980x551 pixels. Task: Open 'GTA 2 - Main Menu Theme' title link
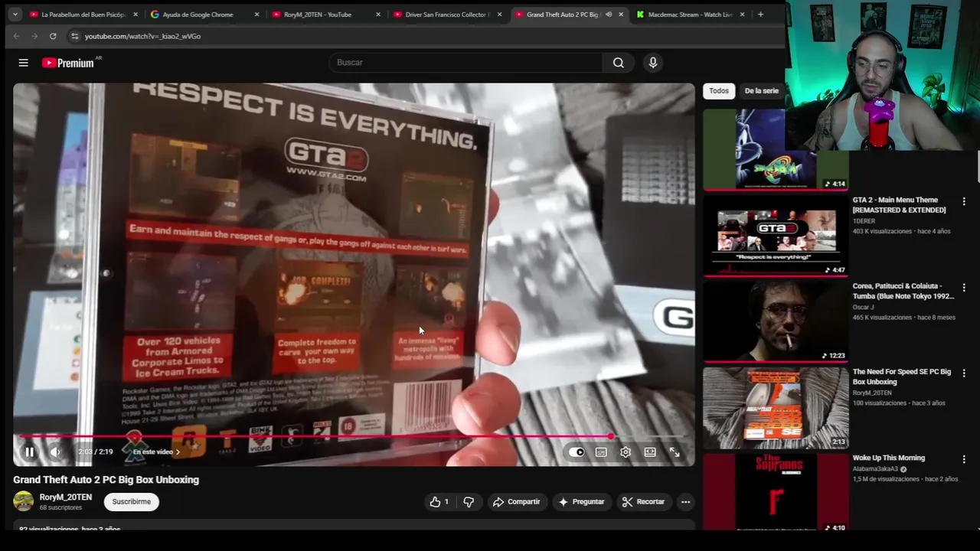pos(899,205)
